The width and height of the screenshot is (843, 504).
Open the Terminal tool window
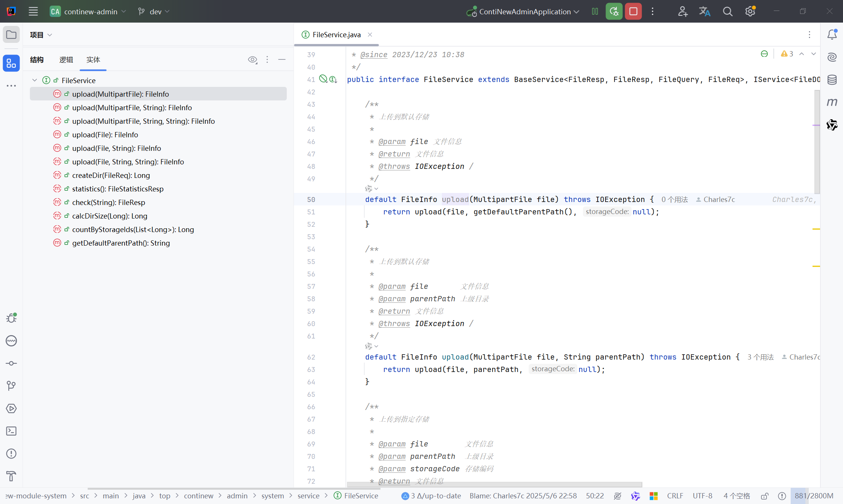pyautogui.click(x=11, y=431)
